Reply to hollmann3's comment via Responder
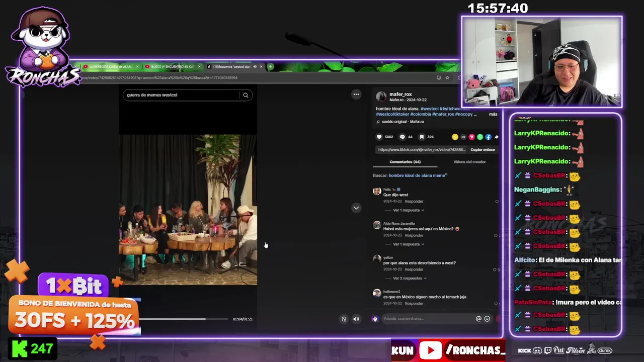 [414, 304]
